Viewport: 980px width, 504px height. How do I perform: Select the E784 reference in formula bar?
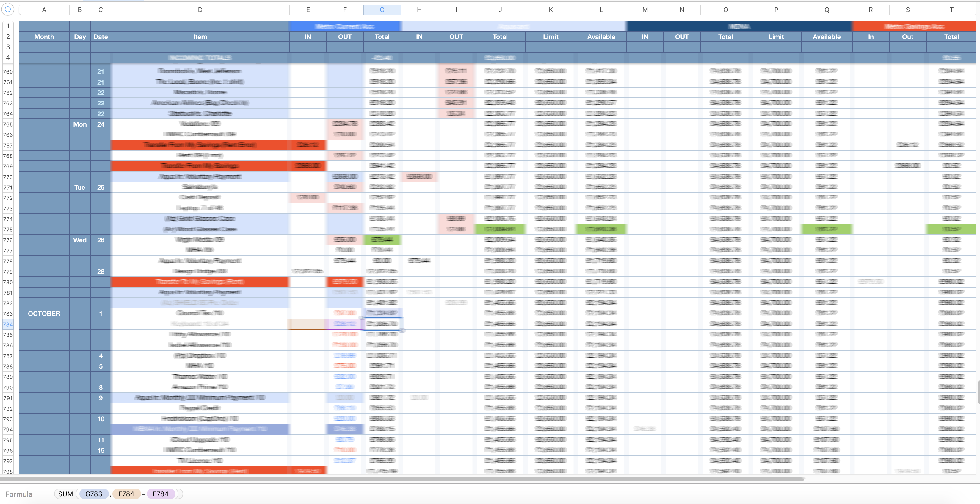126,494
